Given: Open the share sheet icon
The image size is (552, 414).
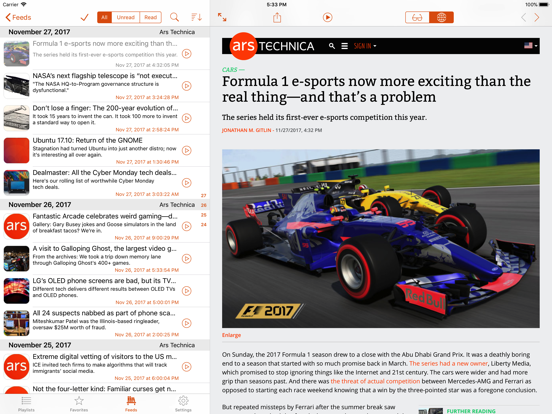Looking at the screenshot, I should coord(277,17).
